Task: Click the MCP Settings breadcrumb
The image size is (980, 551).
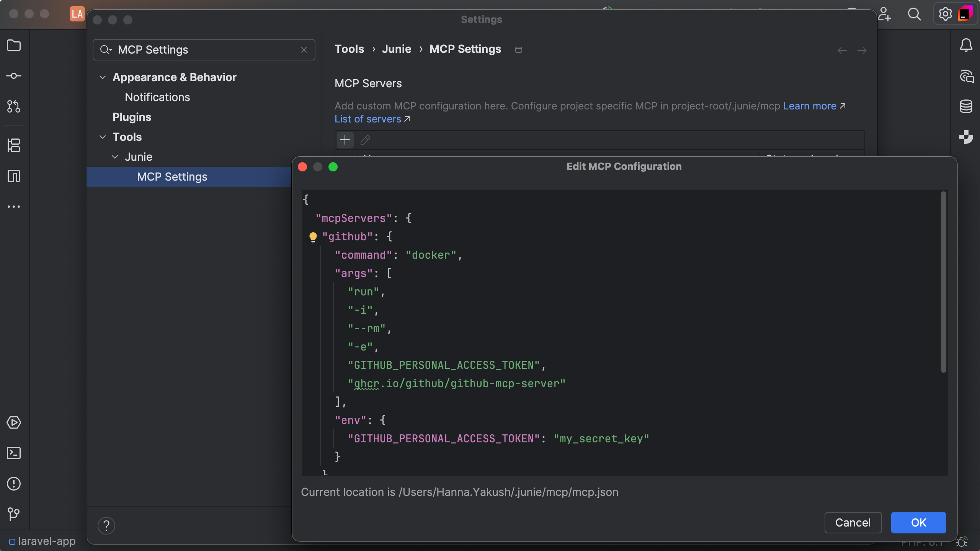Action: [x=465, y=49]
